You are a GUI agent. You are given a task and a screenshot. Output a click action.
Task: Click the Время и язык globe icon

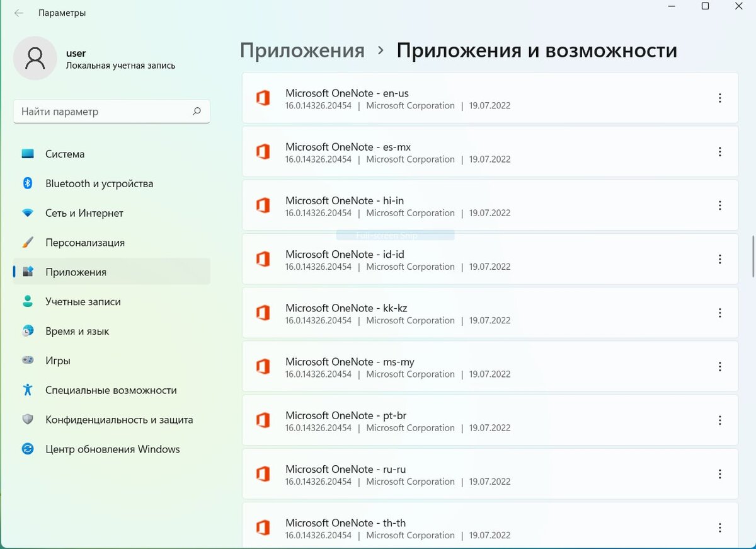click(x=28, y=331)
